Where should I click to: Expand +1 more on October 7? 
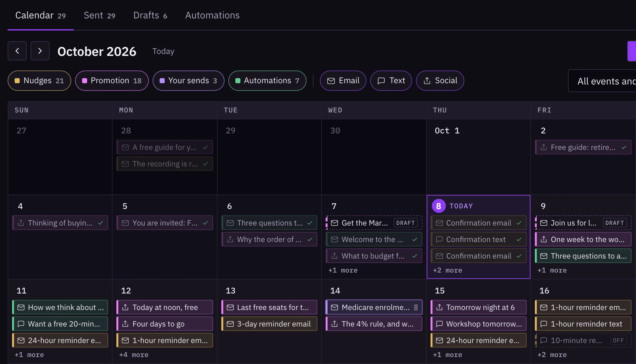(x=343, y=270)
